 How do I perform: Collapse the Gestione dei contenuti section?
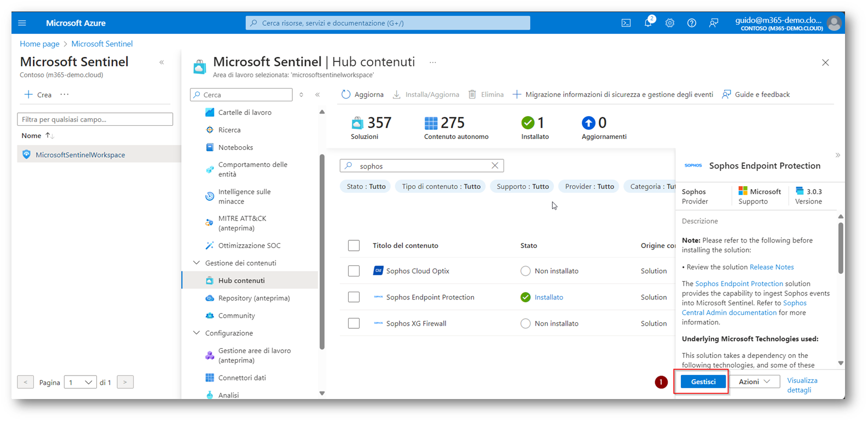[197, 263]
